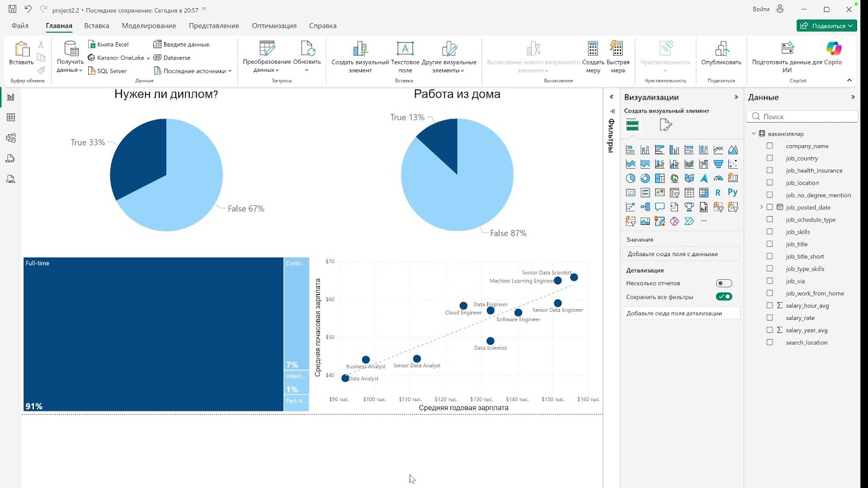Check the job_country field
This screenshot has height=488, width=868.
point(770,158)
